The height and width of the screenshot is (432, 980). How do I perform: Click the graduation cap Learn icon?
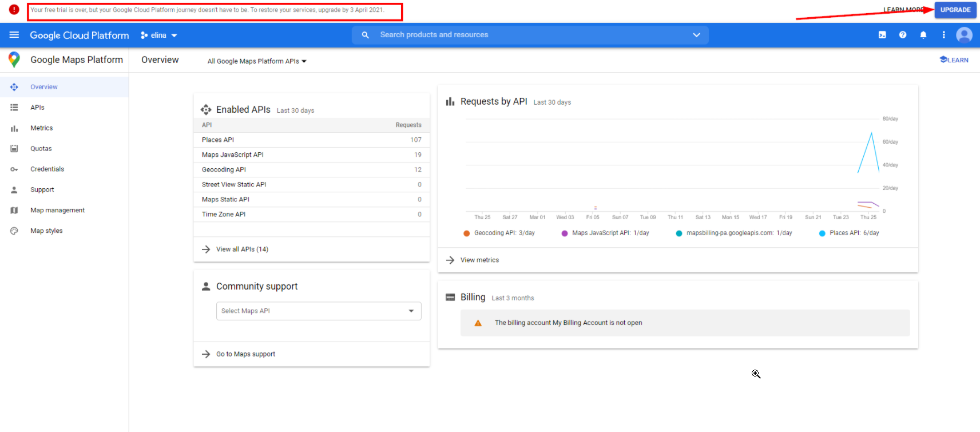pos(943,60)
